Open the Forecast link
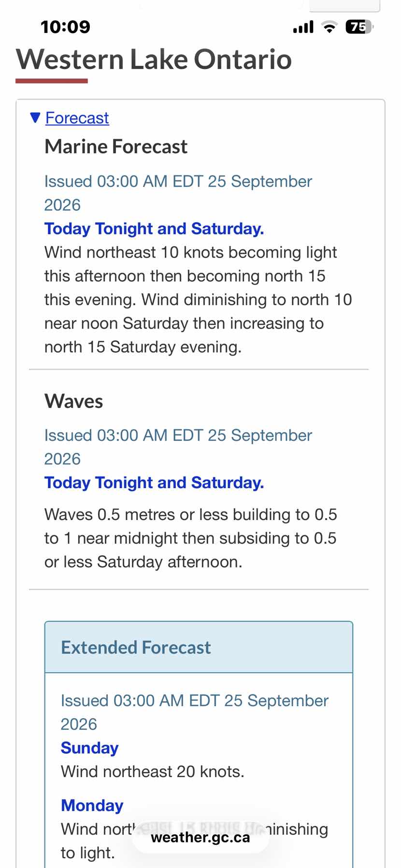 pos(77,118)
